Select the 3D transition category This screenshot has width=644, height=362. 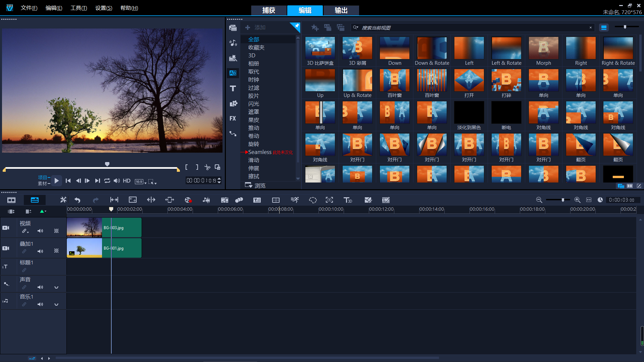[x=252, y=55]
